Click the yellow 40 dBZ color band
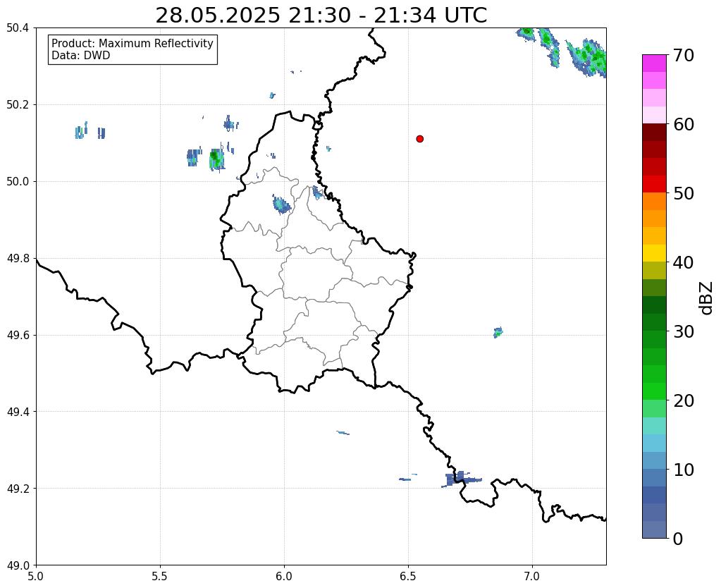721x588 pixels. tap(654, 253)
